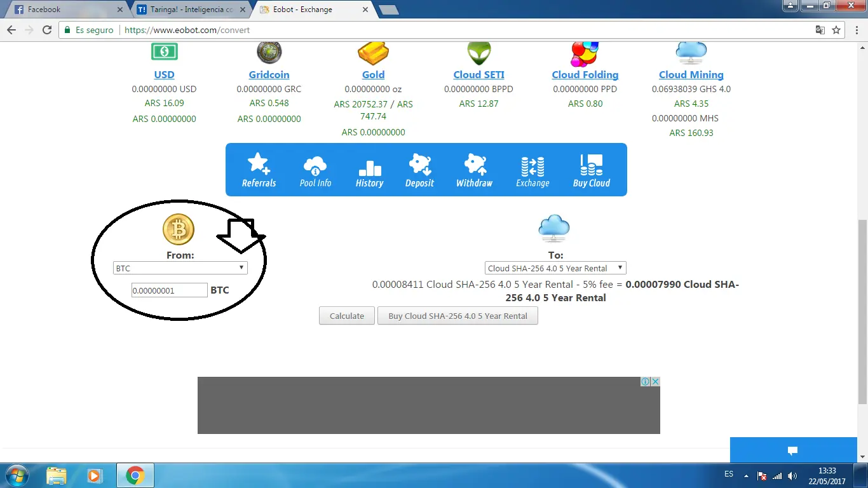Viewport: 868px width, 488px height.
Task: Open the Deposit piggy bank icon
Action: click(x=419, y=165)
